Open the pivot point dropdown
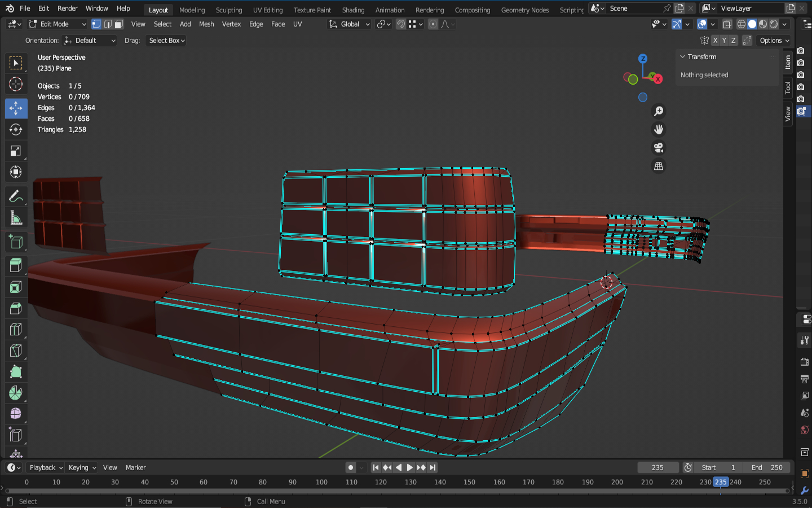This screenshot has width=812, height=508. click(384, 24)
